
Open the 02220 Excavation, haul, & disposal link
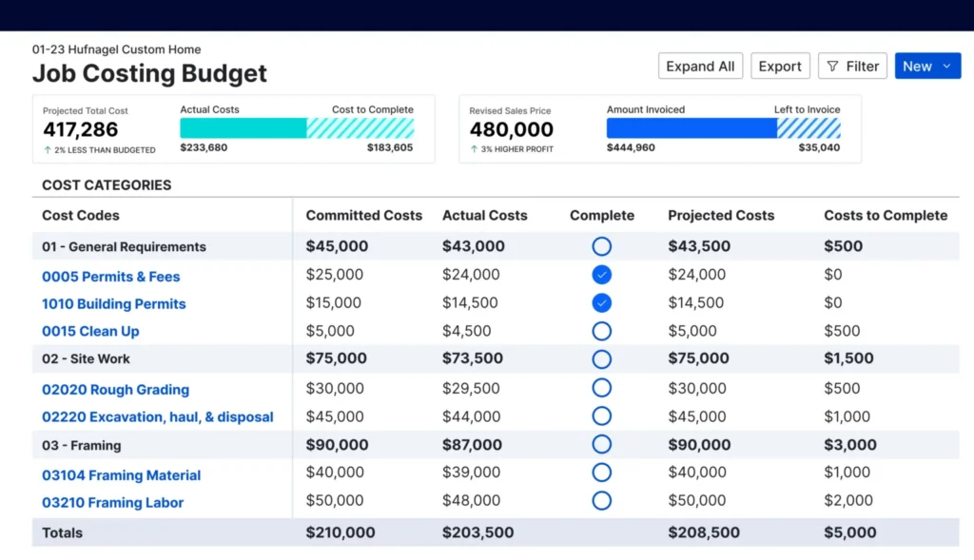click(x=157, y=417)
